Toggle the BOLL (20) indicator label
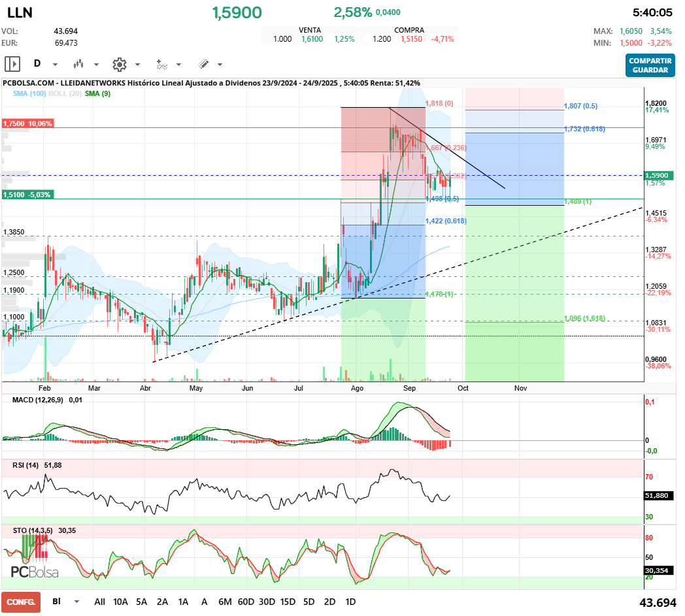This screenshot has height=616, width=685. pos(65,93)
